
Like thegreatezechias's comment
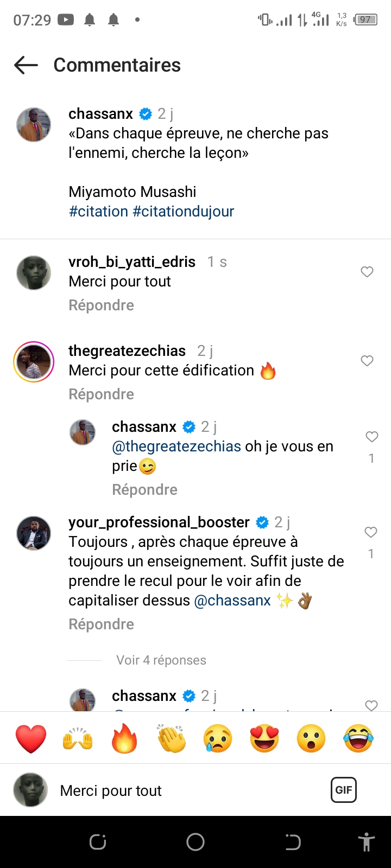click(367, 361)
